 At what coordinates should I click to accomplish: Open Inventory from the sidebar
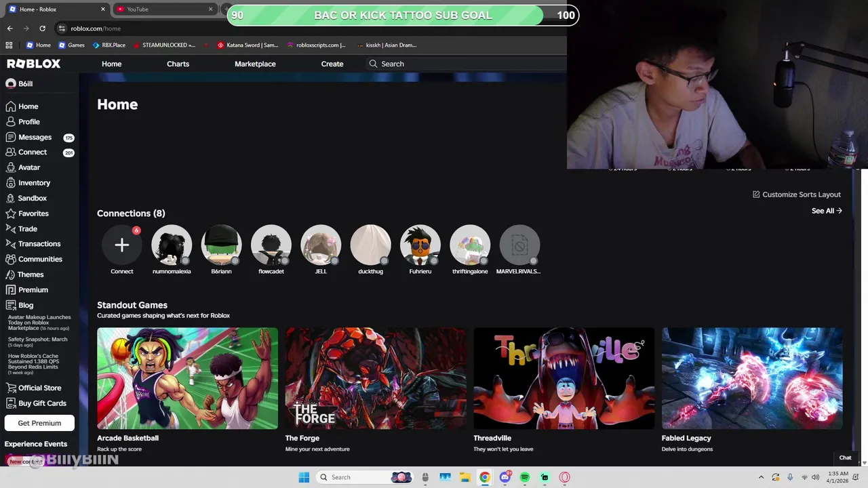(x=28, y=183)
